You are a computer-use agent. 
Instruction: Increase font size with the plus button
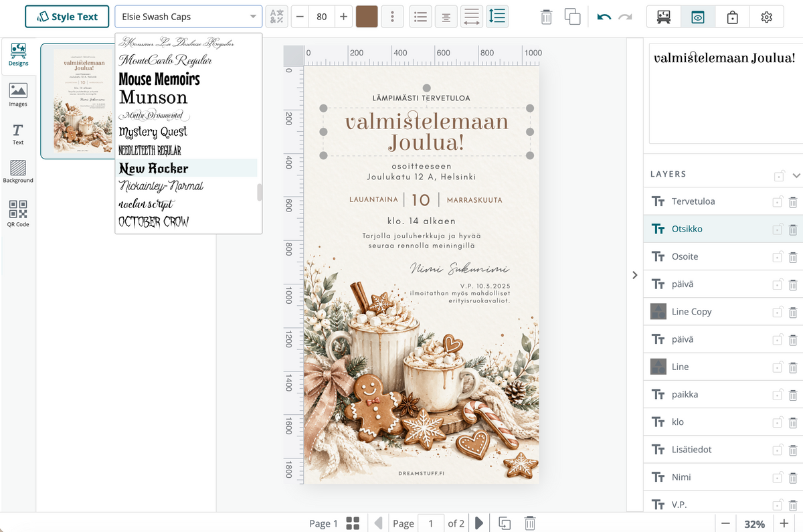343,17
